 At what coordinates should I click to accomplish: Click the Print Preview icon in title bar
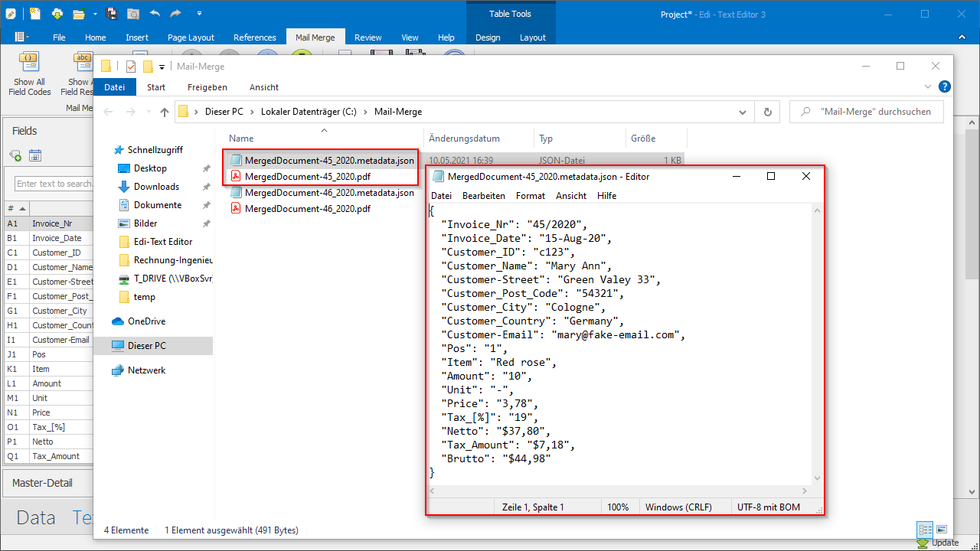[x=133, y=14]
